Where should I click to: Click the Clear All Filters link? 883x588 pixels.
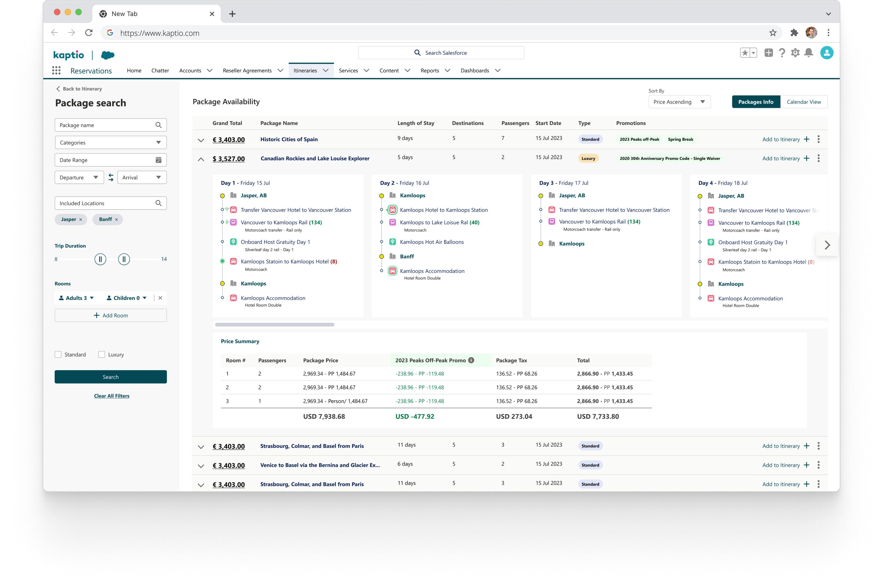pyautogui.click(x=111, y=396)
